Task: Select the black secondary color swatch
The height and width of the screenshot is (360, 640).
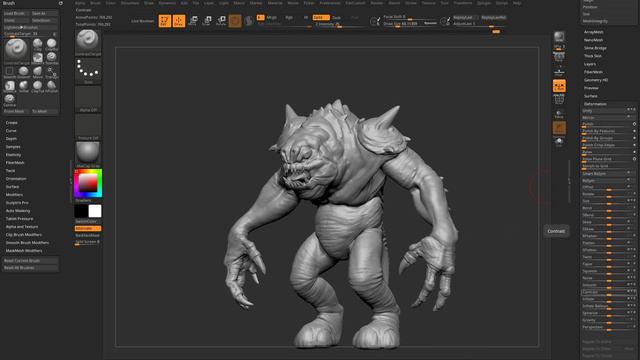Action: click(x=81, y=211)
